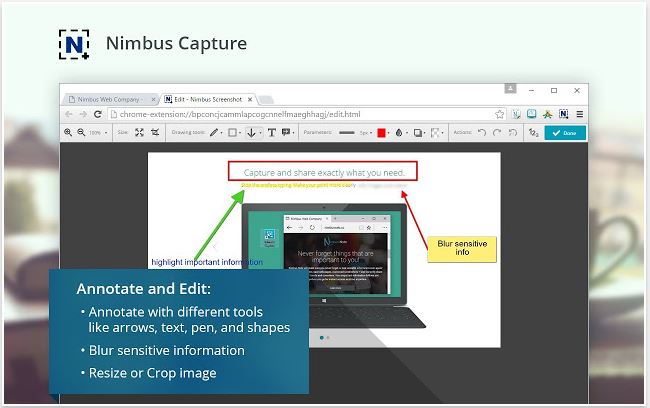Screen dimensions: 650x408
Task: Select the crop image tool
Action: click(x=155, y=132)
